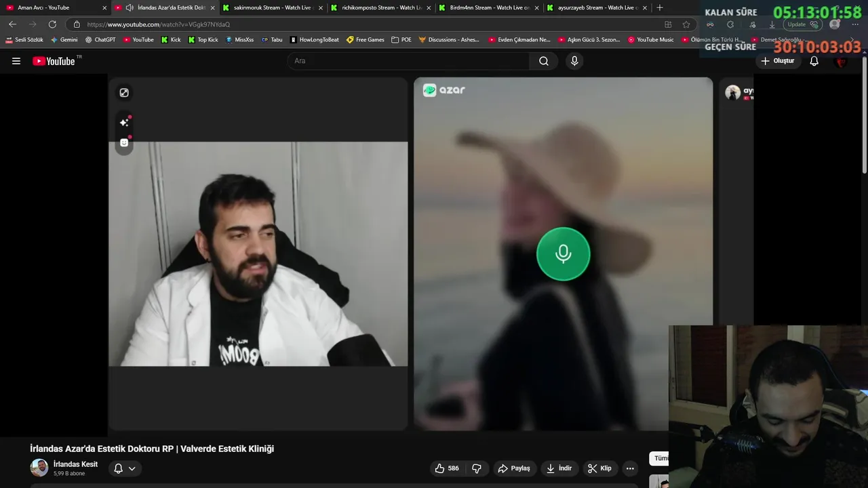Viewport: 868px width, 488px height.
Task: Click the emoji sticker icon on video
Action: (x=124, y=142)
